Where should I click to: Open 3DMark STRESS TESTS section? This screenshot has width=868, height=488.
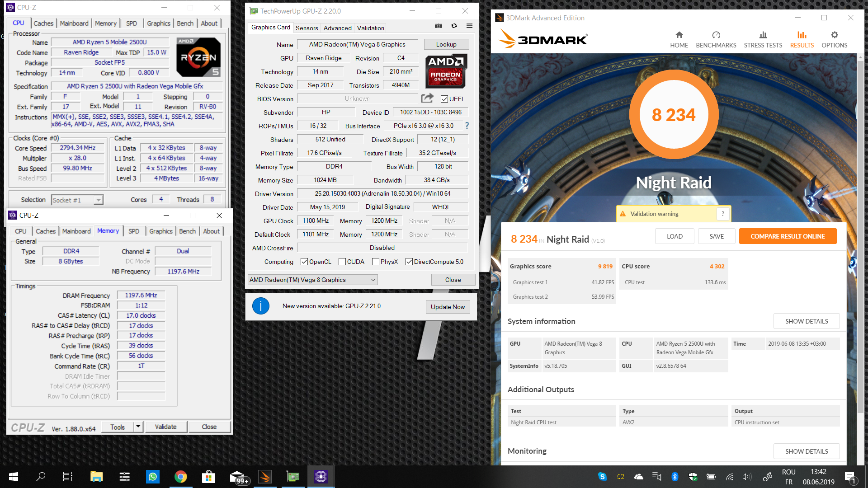[763, 40]
